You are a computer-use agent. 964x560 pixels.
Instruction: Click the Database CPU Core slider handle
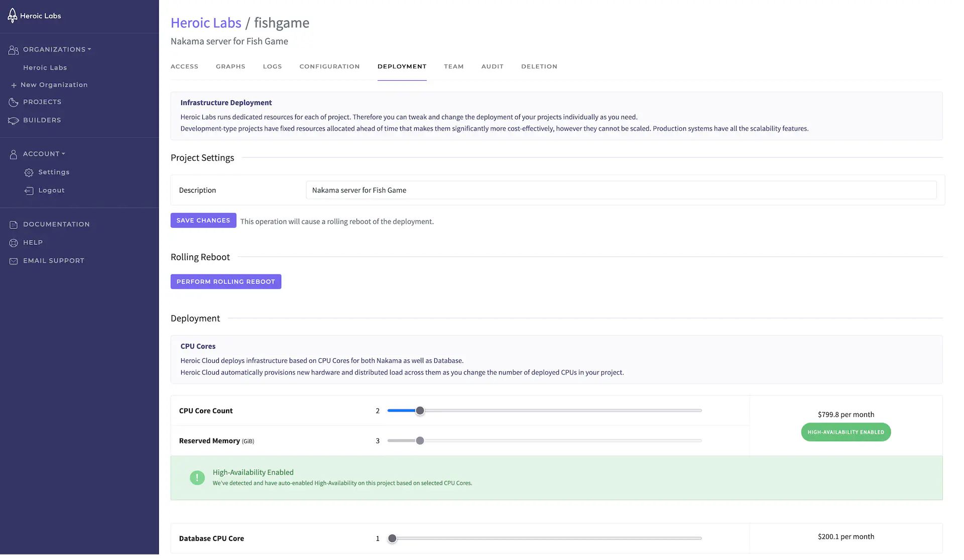(392, 538)
